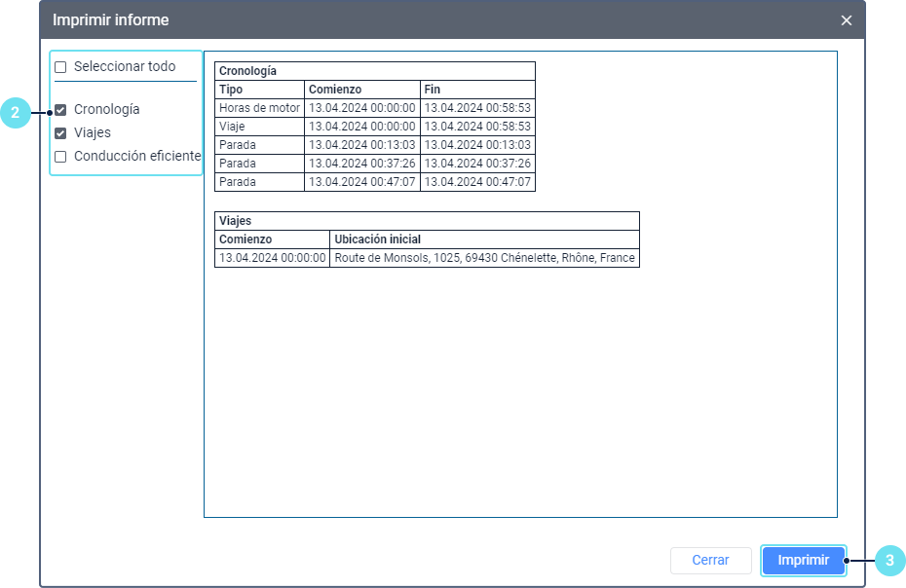Uncheck the Cronología checkbox
Screen dimensions: 906x588
[60, 110]
